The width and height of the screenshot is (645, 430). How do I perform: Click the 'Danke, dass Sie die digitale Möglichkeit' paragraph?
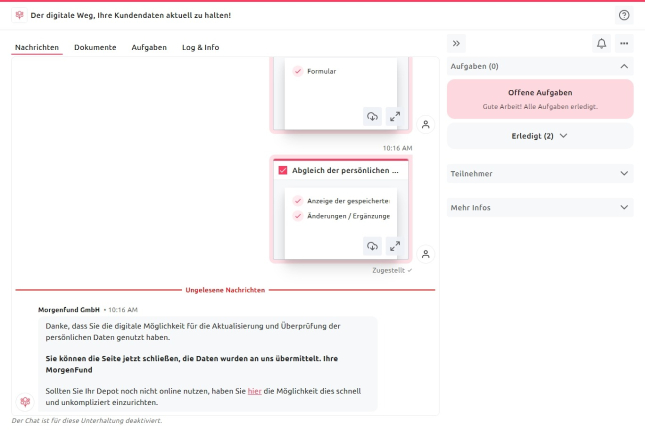pyautogui.click(x=193, y=332)
